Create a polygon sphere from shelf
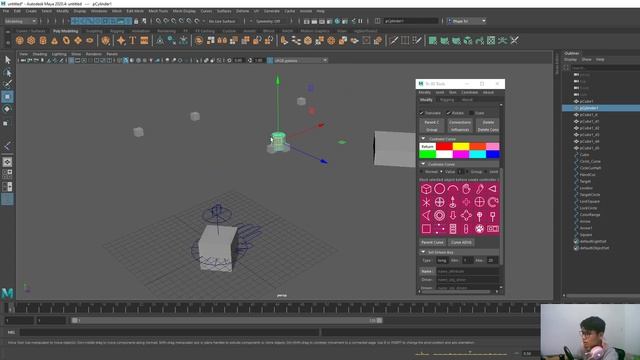 pyautogui.click(x=20, y=40)
